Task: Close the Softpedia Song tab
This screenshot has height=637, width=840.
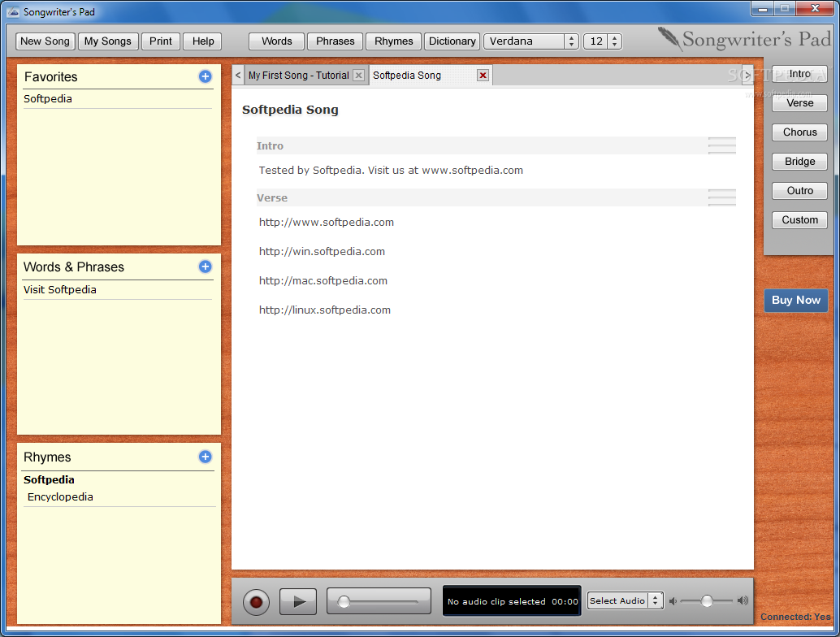Action: coord(483,76)
